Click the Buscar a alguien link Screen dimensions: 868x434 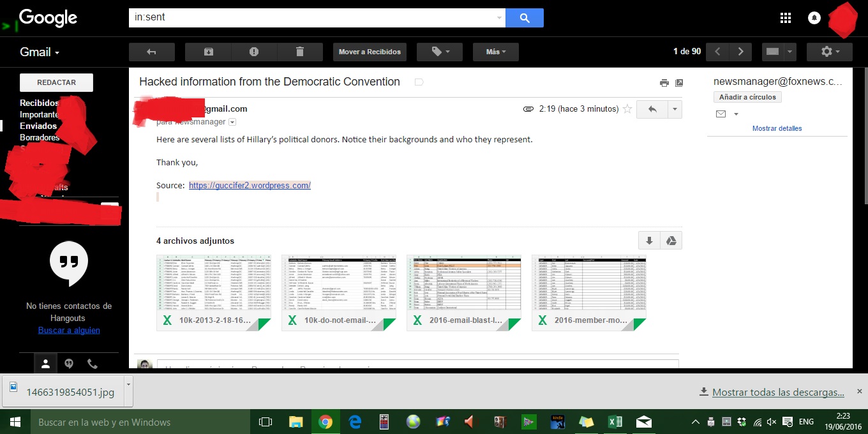click(x=69, y=330)
